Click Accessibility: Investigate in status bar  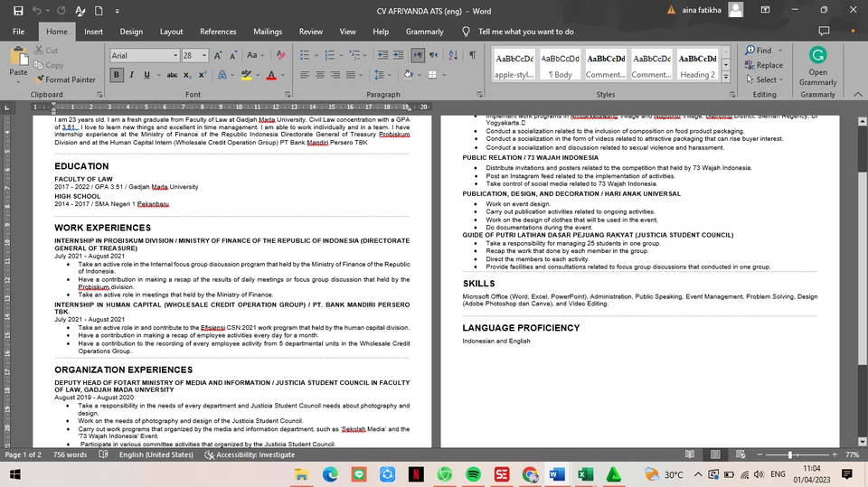250,454
